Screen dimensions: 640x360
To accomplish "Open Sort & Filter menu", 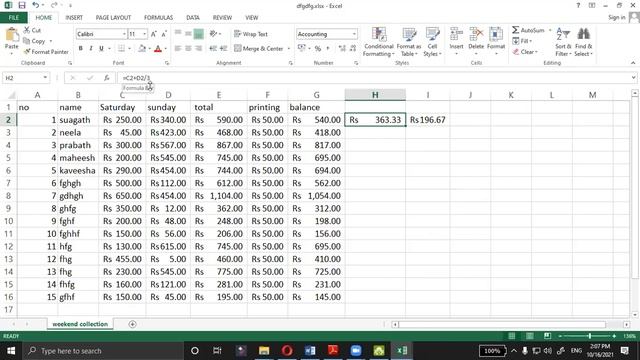I will pyautogui.click(x=563, y=42).
